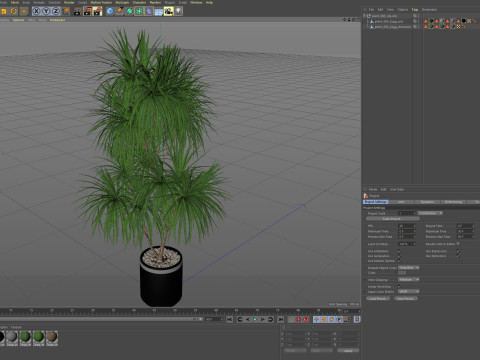Open the Scale Project units dropdown
Viewport: 480px width, 360px height.
[x=430, y=213]
